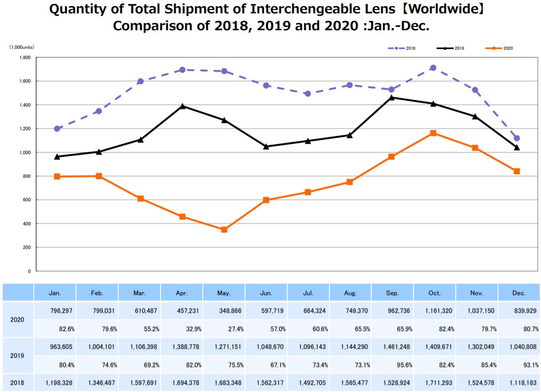This screenshot has height=392, width=541.
Task: Click the 27.4% cell under May
Action: [x=224, y=329]
